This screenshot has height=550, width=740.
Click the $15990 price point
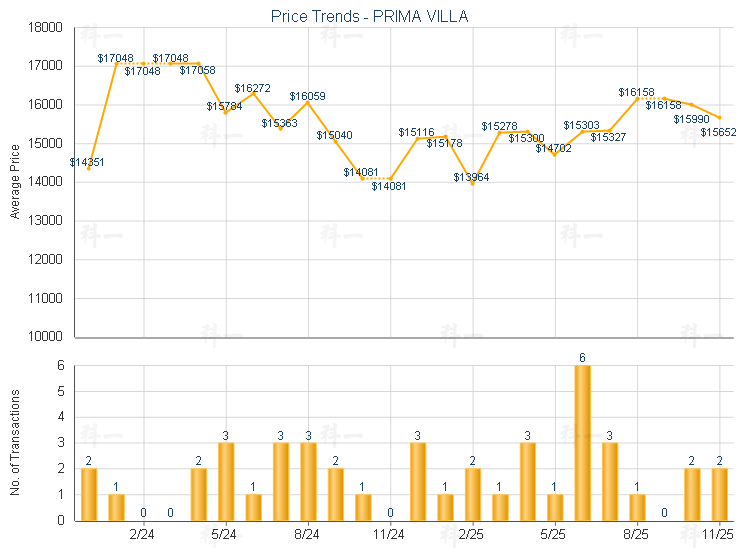pos(692,104)
